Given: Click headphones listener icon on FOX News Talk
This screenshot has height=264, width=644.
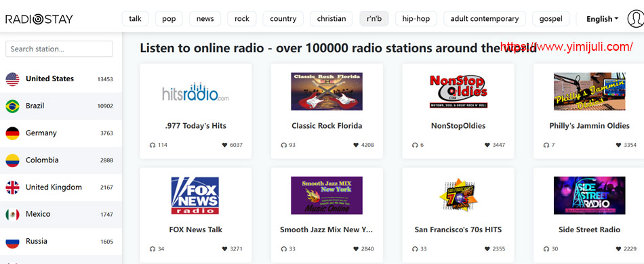Looking at the screenshot, I should (x=153, y=249).
